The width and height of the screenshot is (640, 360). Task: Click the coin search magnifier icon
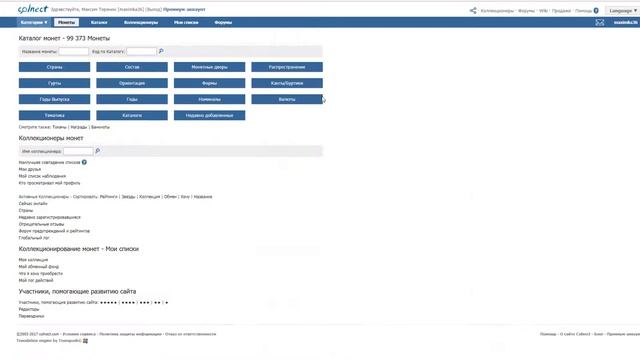161,51
